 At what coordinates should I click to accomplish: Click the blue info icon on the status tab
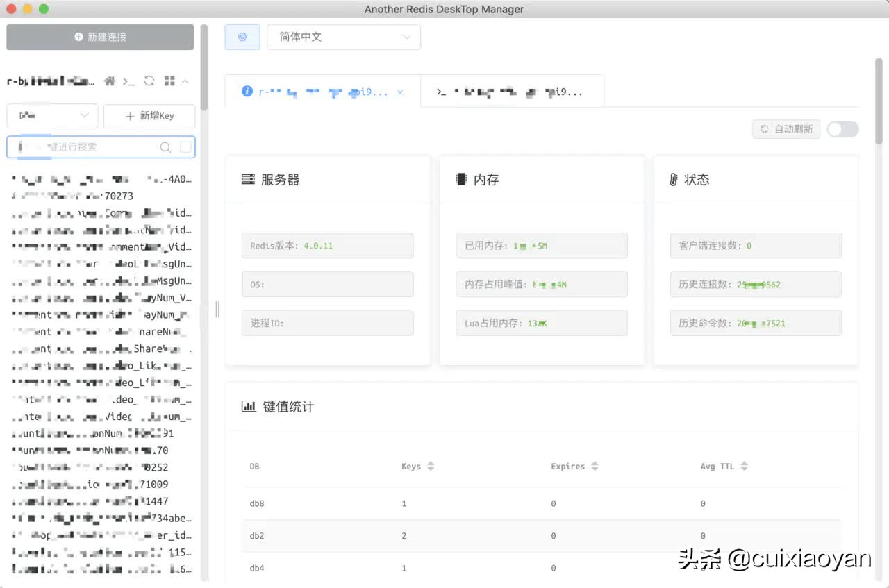(x=247, y=91)
